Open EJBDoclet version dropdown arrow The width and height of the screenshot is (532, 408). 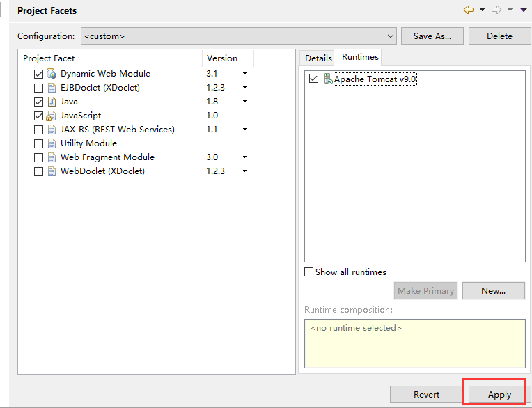click(x=244, y=88)
